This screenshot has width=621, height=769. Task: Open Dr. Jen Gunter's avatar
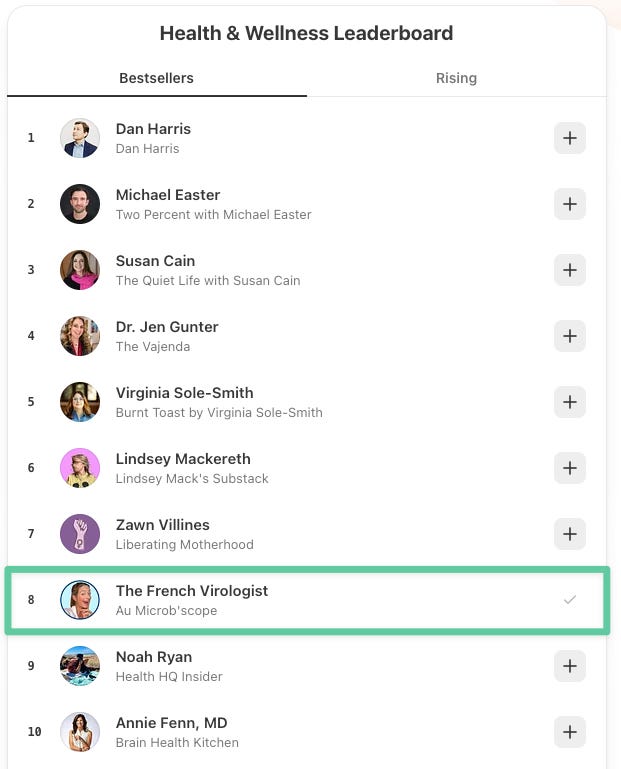[x=80, y=336]
